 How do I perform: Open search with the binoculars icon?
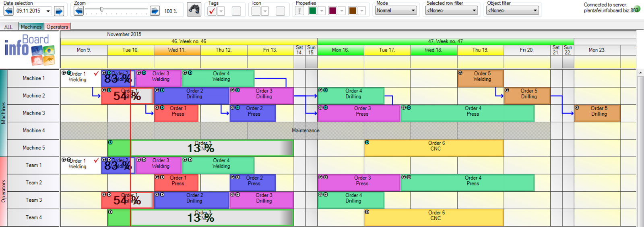coord(194,10)
